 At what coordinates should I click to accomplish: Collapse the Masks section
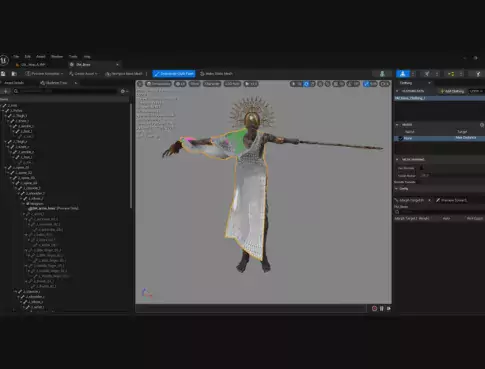pyautogui.click(x=397, y=125)
